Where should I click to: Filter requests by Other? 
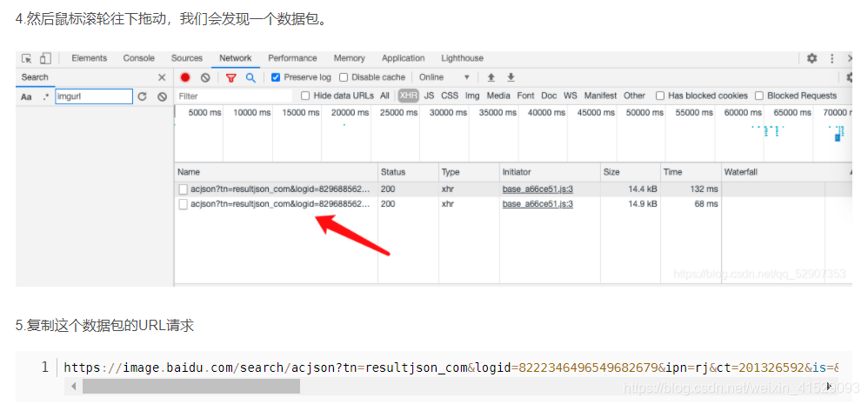click(634, 96)
